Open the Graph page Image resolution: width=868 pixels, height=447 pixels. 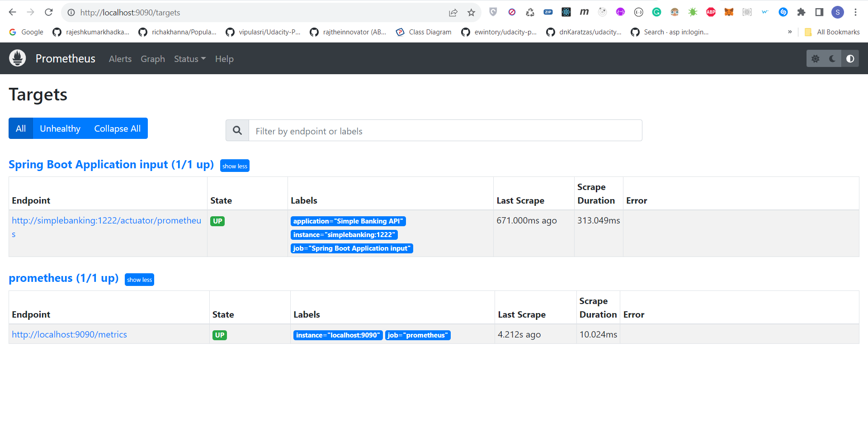click(x=153, y=59)
